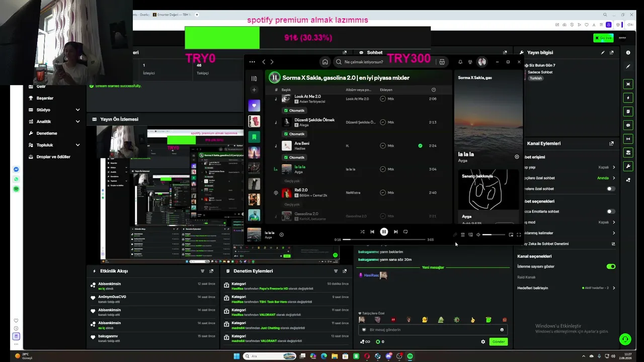The image size is (644, 362).
Task: Pause playlist using green header button
Action: 274,77
